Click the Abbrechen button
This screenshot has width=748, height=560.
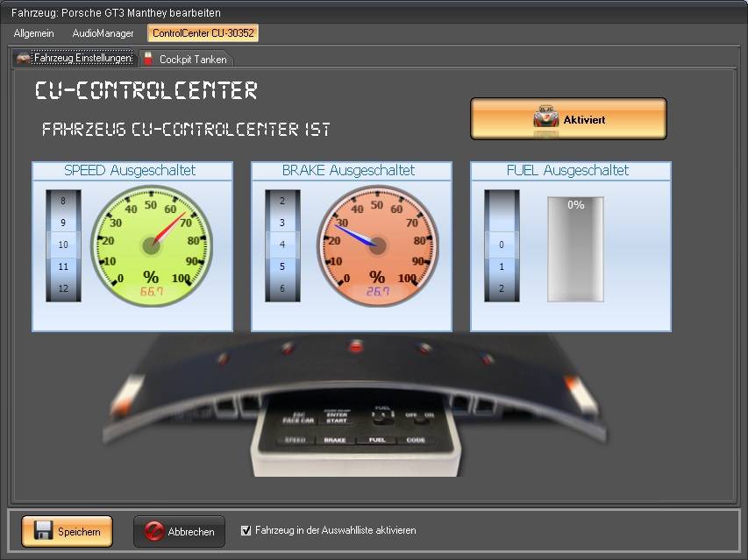[x=180, y=531]
